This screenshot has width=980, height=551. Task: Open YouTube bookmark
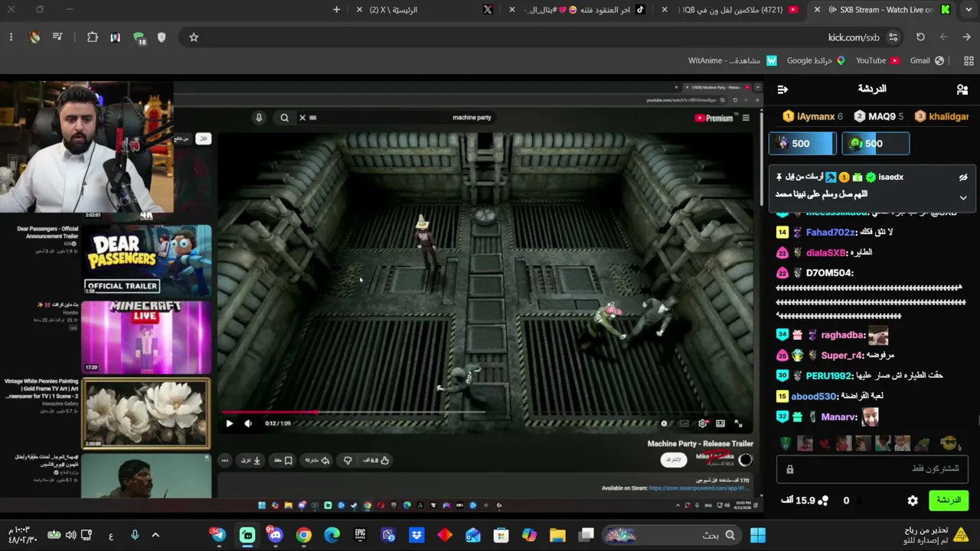(877, 60)
